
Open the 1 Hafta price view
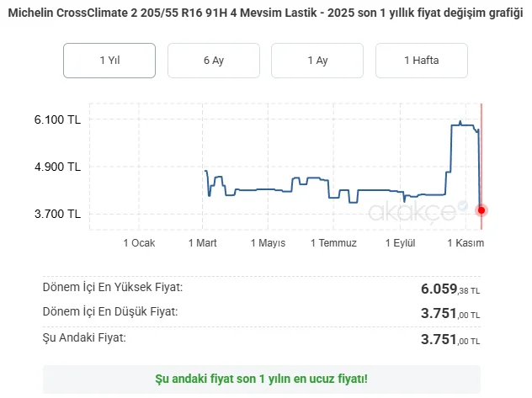coord(422,61)
